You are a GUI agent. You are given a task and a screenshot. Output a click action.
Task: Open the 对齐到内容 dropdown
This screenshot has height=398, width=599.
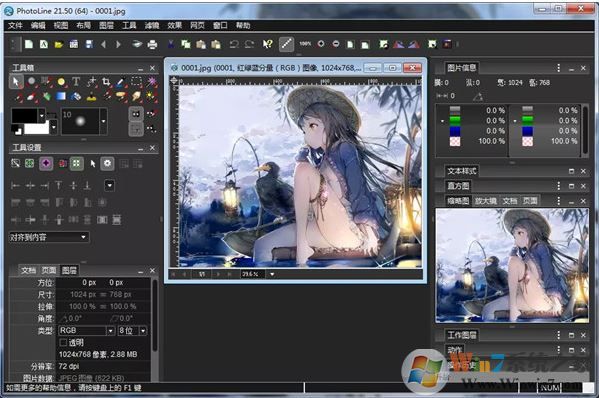pos(49,237)
